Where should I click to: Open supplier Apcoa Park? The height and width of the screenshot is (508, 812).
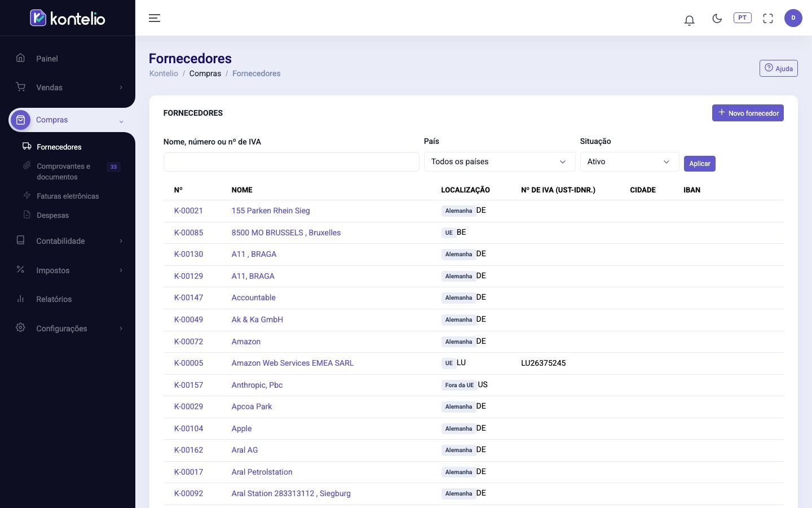click(252, 406)
